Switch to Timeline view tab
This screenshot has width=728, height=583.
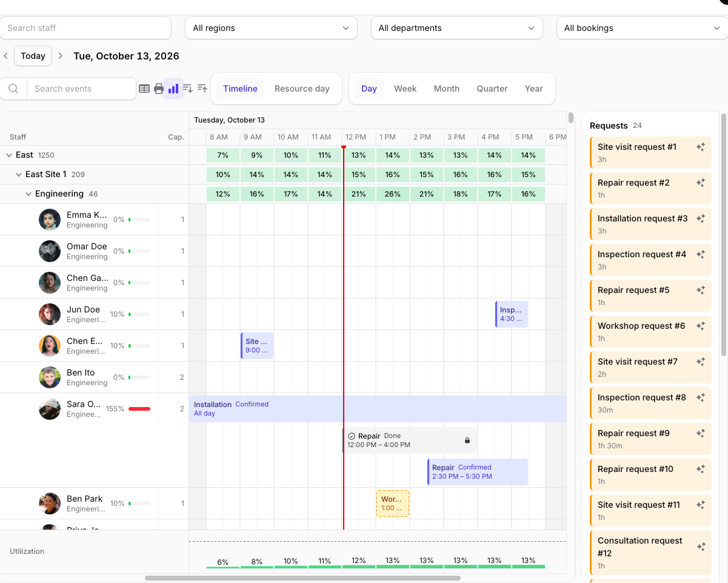click(x=240, y=89)
